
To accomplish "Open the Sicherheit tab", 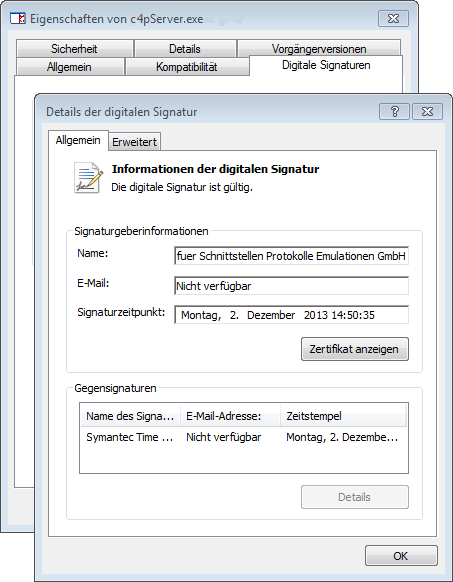I will (x=74, y=49).
